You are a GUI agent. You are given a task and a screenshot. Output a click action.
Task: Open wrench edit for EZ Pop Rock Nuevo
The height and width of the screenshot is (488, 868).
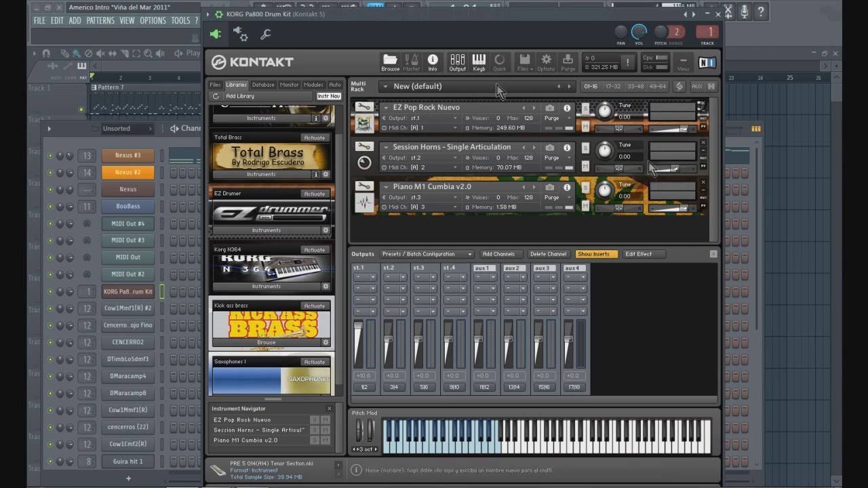point(364,107)
